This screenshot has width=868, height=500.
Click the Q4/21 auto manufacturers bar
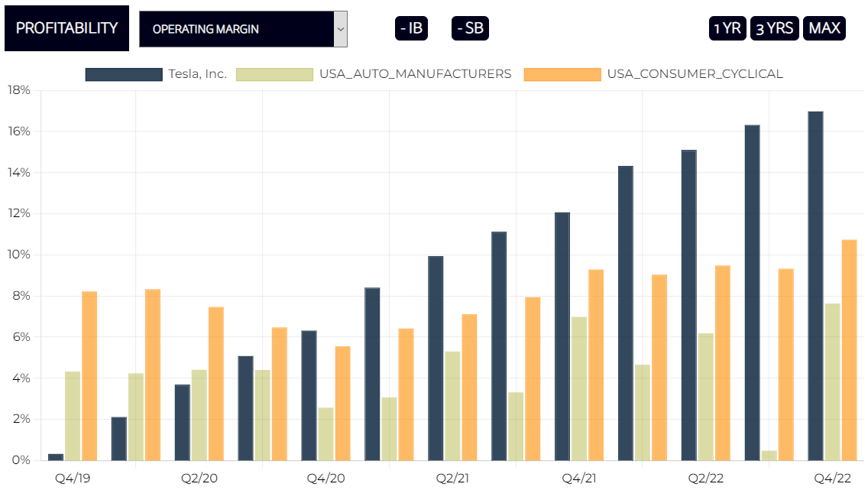tap(579, 388)
